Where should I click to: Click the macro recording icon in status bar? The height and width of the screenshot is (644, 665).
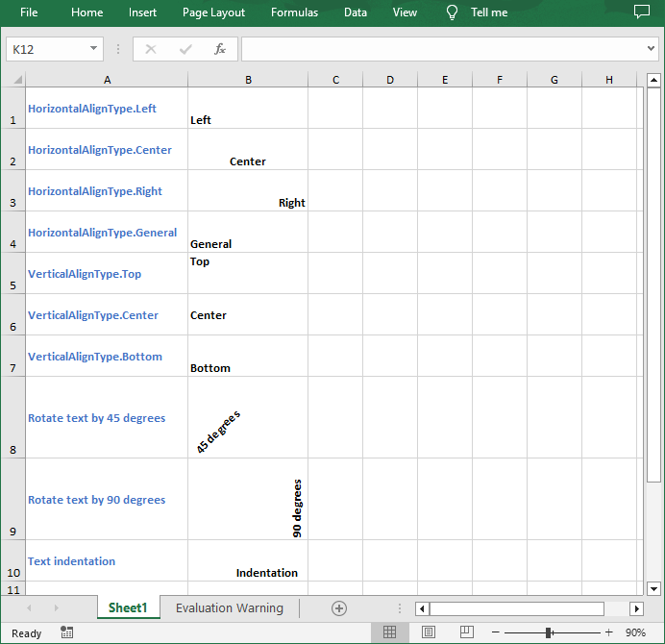coord(66,632)
